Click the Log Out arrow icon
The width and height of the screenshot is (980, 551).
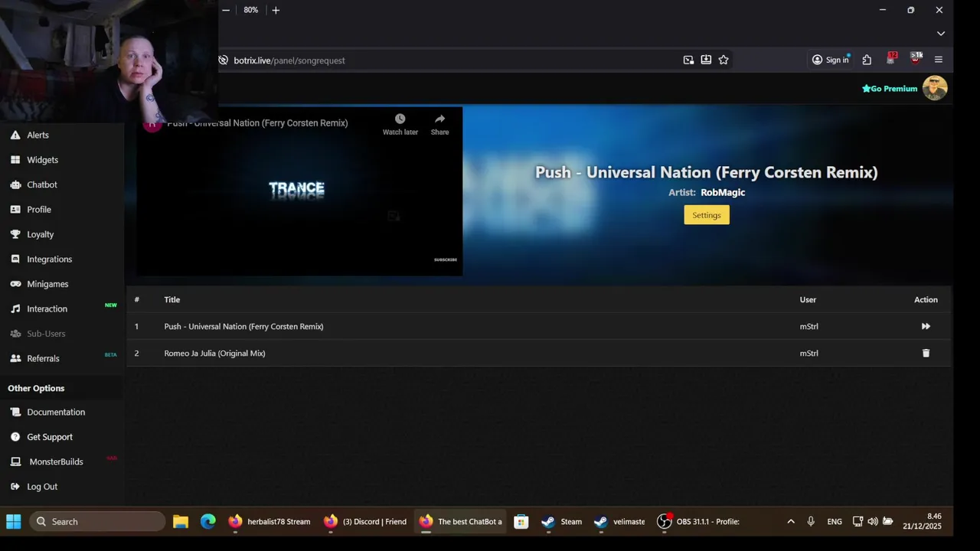click(x=15, y=487)
